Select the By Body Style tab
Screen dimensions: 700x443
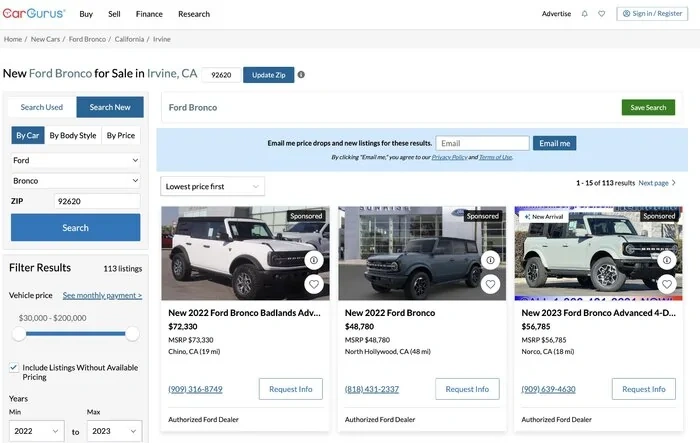click(x=73, y=135)
